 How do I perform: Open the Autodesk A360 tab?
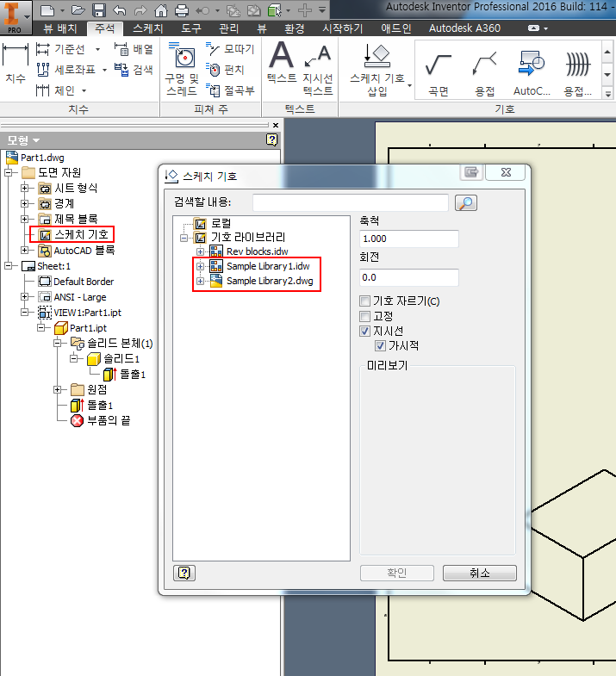(464, 28)
